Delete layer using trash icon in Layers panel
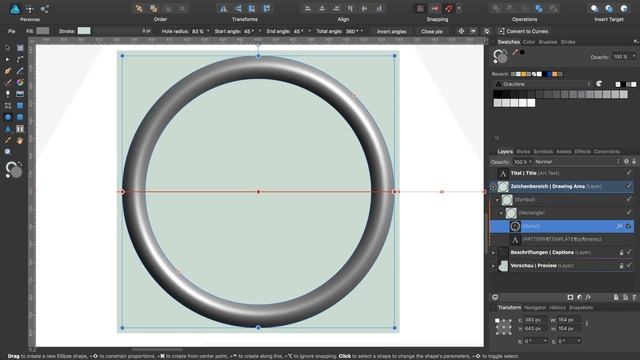Screen dimensions: 640x360 (634, 297)
